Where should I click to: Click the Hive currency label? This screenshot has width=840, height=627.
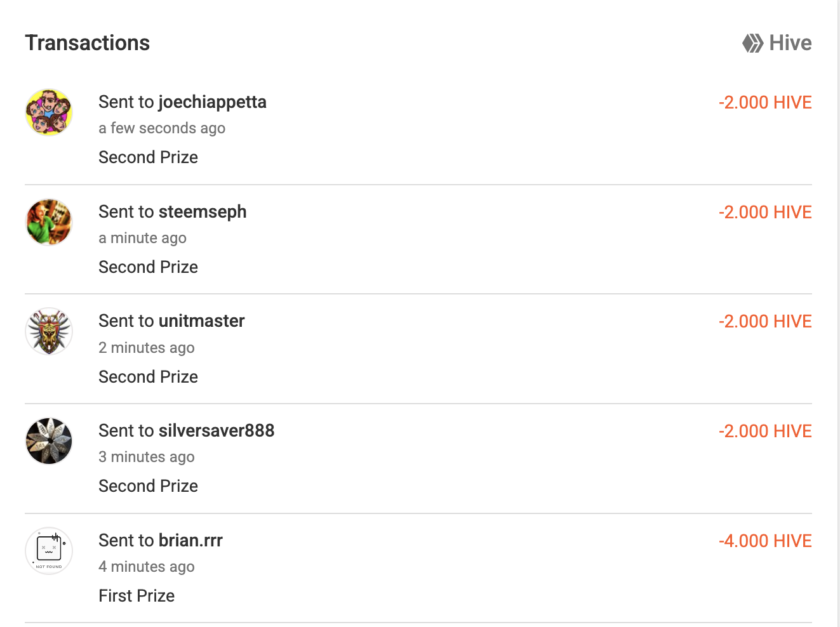pos(790,43)
